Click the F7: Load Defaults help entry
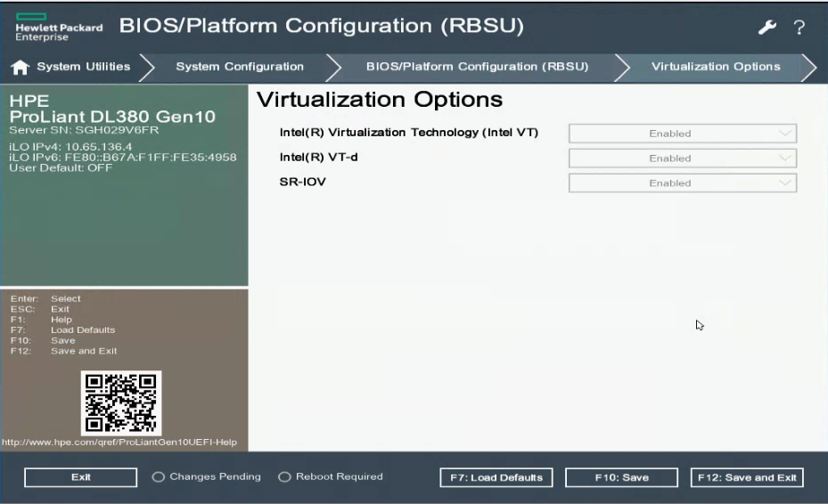This screenshot has width=828, height=504. click(x=63, y=329)
